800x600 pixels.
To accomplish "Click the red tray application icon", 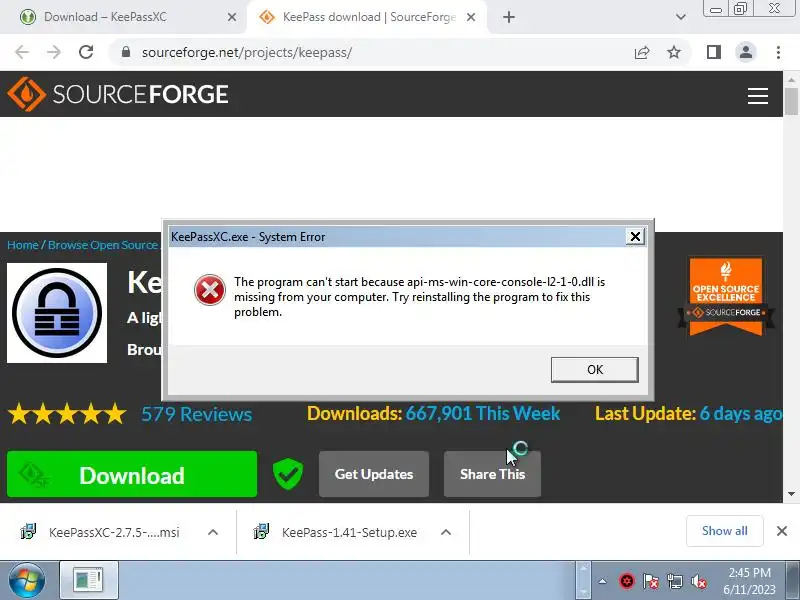I will [627, 581].
